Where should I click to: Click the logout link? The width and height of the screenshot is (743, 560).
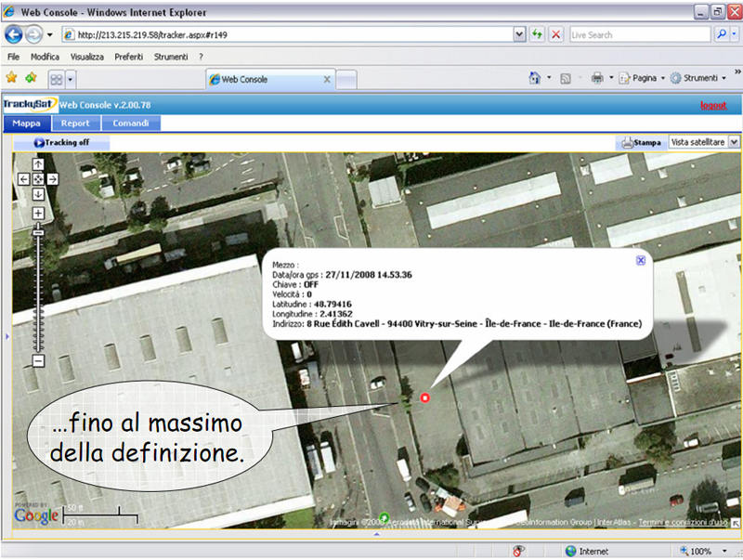[x=713, y=105]
